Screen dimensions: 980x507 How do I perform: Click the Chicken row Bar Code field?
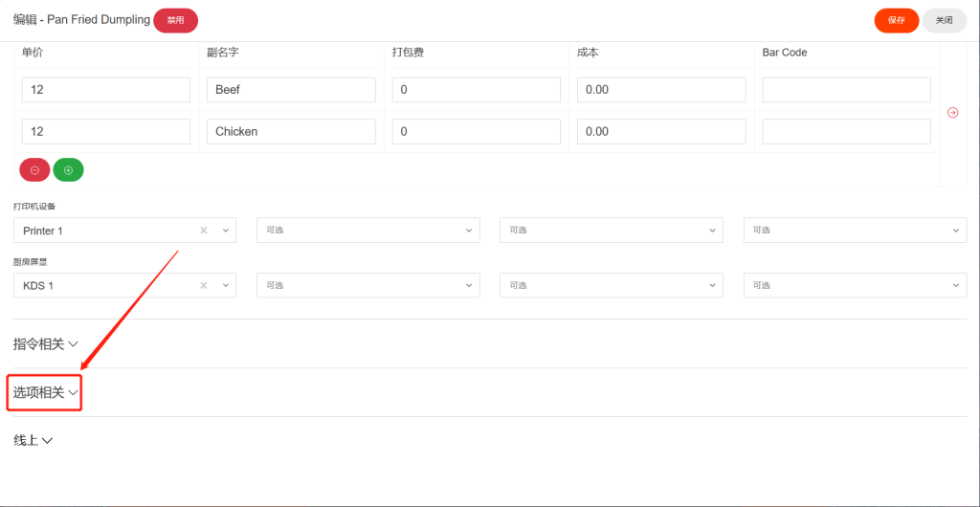[846, 132]
